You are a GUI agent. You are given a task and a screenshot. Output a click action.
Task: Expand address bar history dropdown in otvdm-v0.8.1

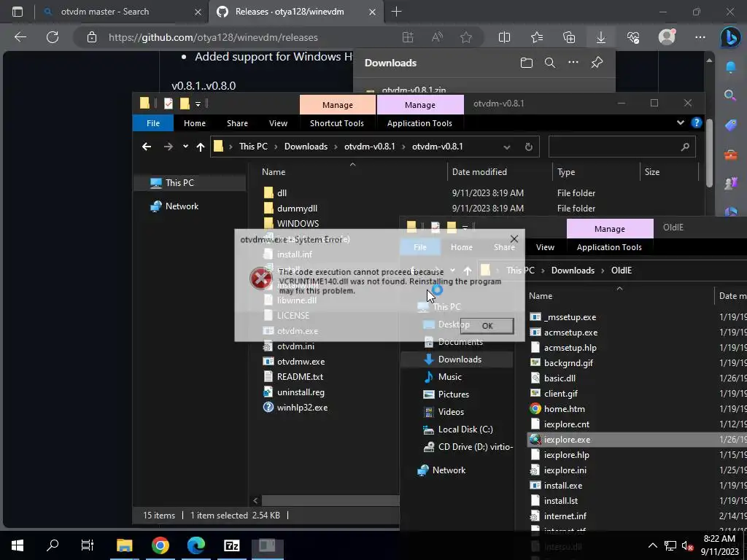click(x=507, y=147)
